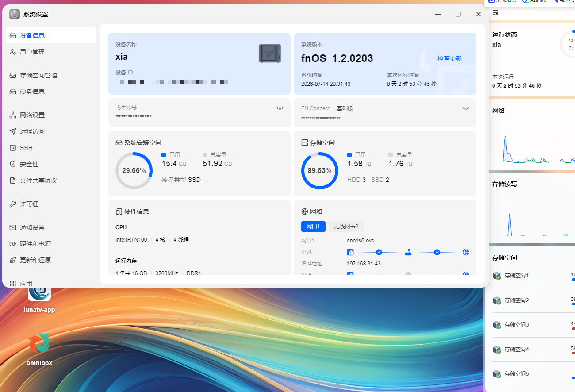Click the globe icon in IPv4 row

pos(465,252)
